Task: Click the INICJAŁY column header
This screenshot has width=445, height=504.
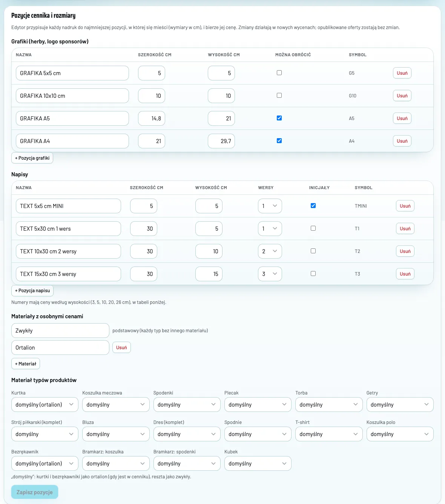Action: [x=319, y=188]
